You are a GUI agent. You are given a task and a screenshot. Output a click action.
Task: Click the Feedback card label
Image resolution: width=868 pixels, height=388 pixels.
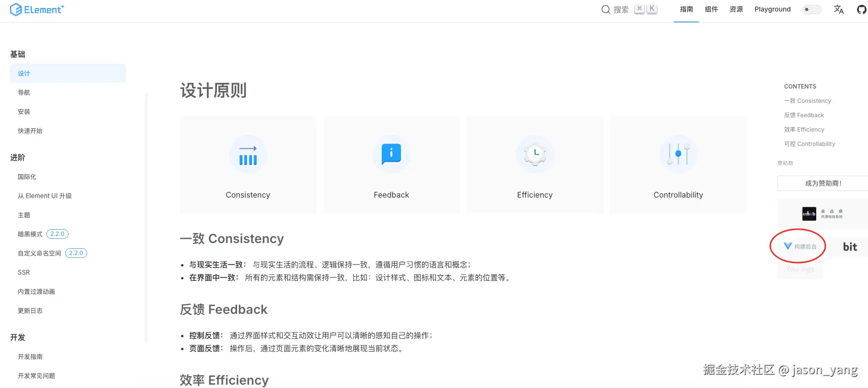pyautogui.click(x=391, y=195)
